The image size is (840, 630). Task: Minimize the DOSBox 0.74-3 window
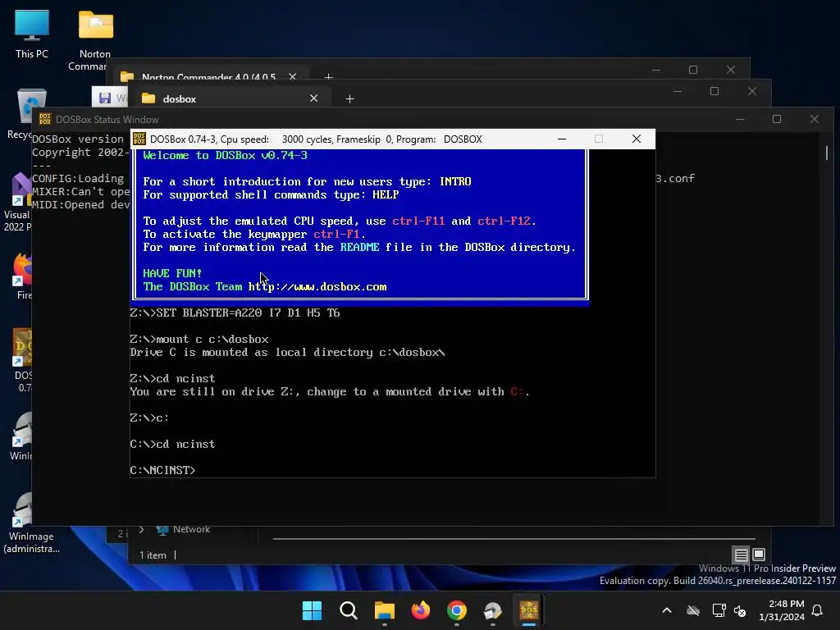click(562, 139)
